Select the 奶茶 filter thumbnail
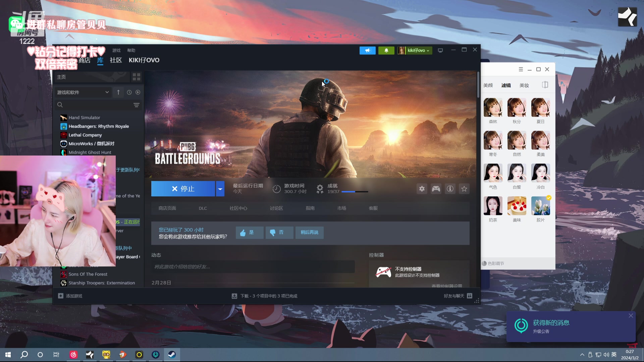 [x=493, y=206]
